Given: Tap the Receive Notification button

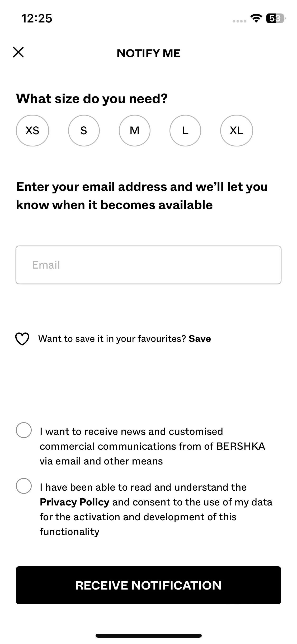Looking at the screenshot, I should point(148,585).
